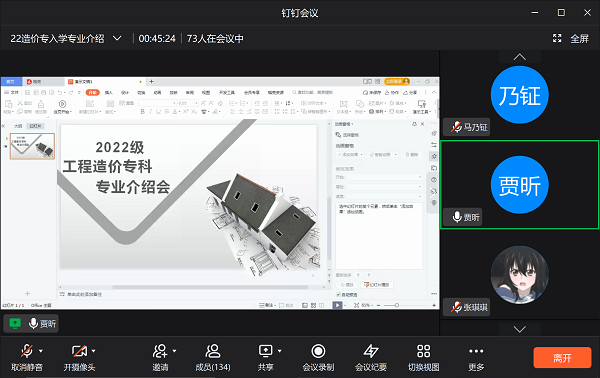The width and height of the screenshot is (600, 378).
Task: Click WPS slideshow play button in status bar
Action: point(337,305)
